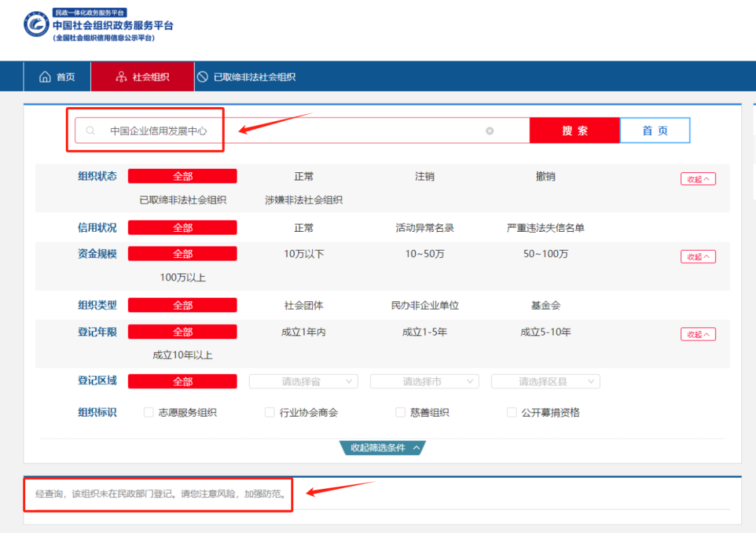This screenshot has width=756, height=533.
Task: Click the platform logo emblem
Action: click(x=36, y=24)
